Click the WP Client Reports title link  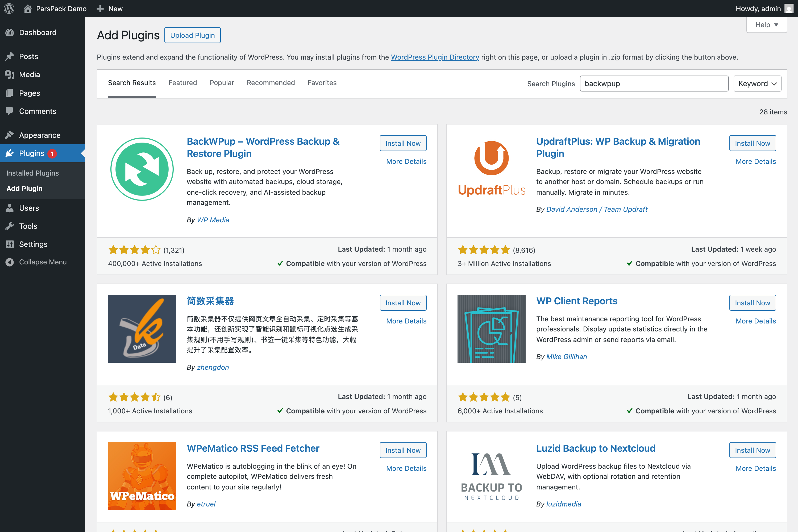tap(577, 301)
